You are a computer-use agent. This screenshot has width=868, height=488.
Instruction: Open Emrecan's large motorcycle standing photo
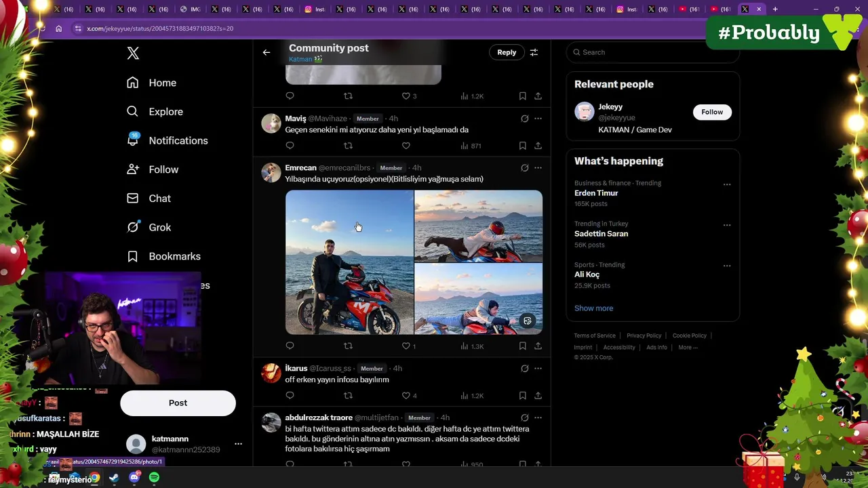coord(349,262)
